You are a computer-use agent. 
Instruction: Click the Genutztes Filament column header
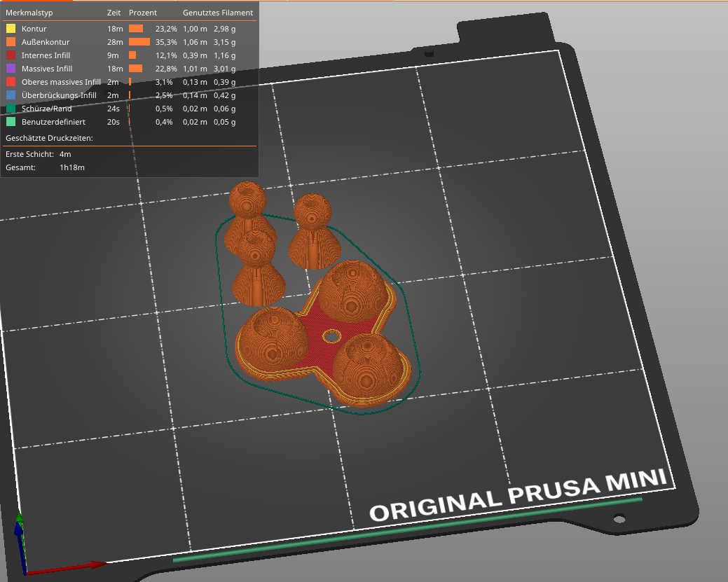pyautogui.click(x=218, y=13)
